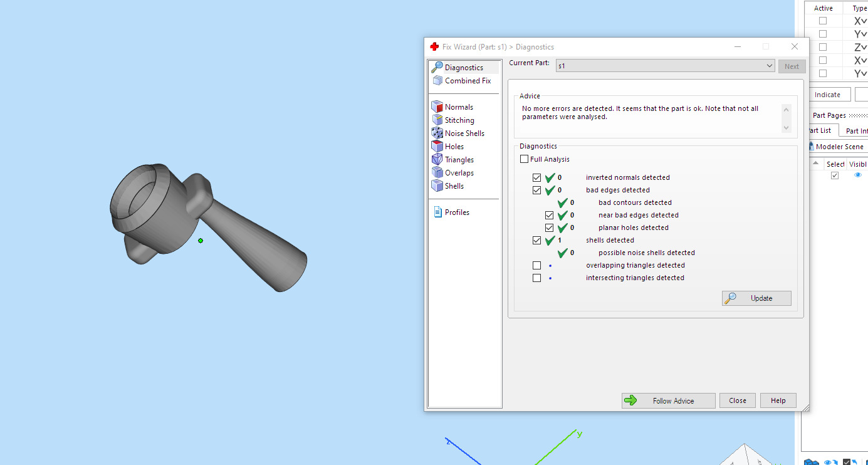The image size is (868, 465).
Task: Toggle the bad edges detected checkbox
Action: 536,190
